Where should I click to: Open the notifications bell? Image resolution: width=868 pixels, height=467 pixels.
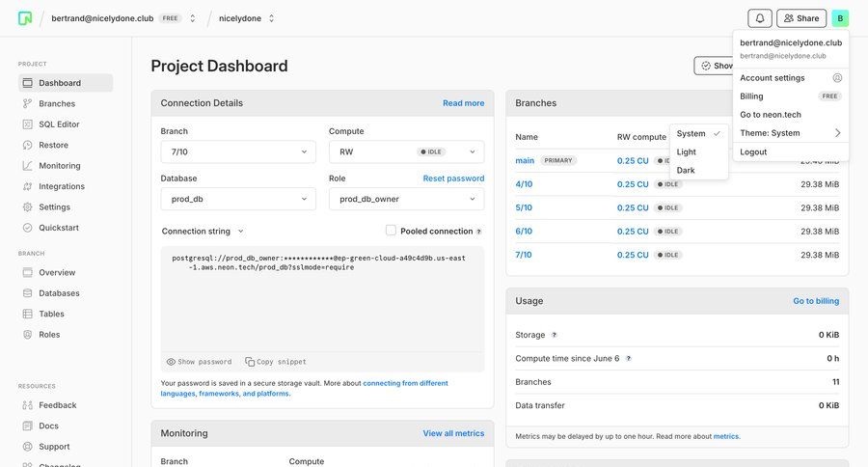point(760,18)
